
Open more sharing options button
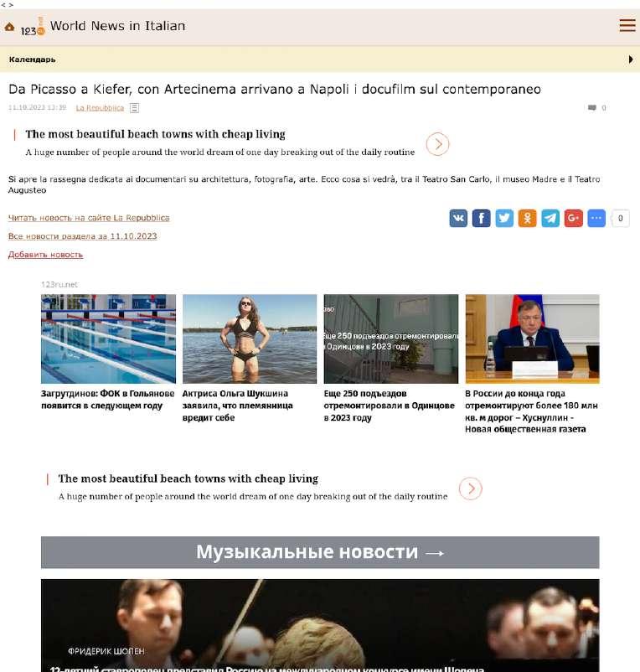(596, 218)
